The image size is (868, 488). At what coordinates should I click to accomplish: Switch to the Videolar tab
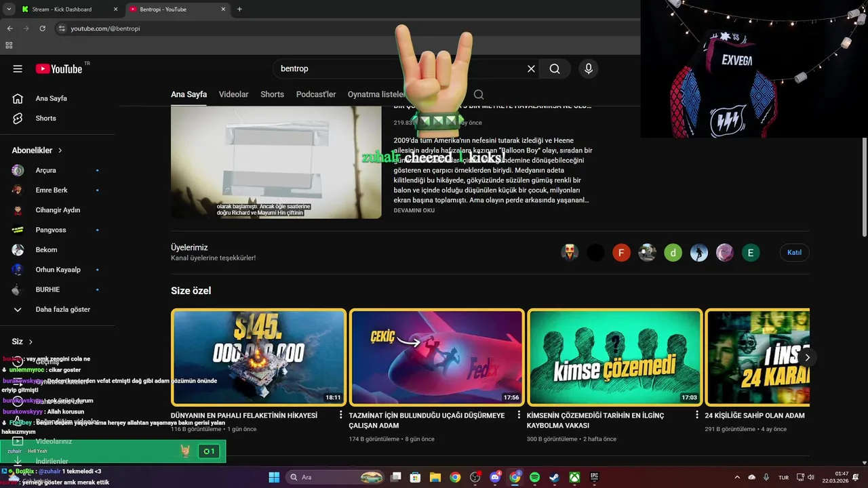click(x=233, y=94)
